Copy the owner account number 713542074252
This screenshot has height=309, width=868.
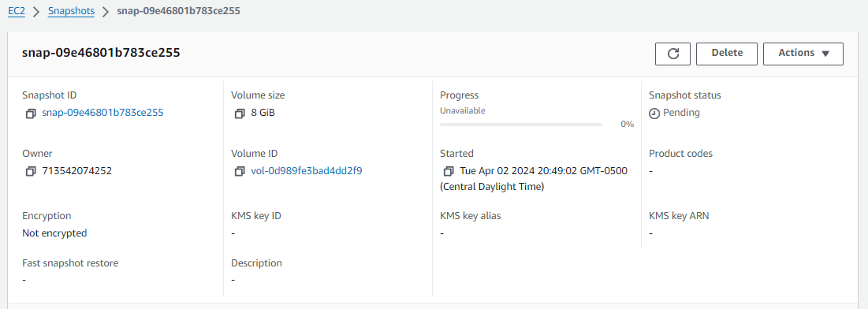tap(30, 171)
